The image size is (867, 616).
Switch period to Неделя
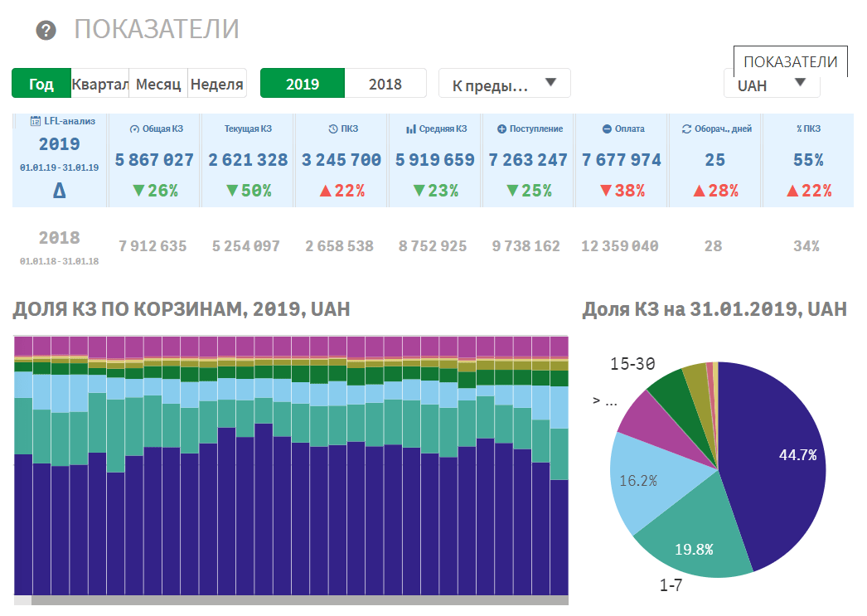[217, 84]
